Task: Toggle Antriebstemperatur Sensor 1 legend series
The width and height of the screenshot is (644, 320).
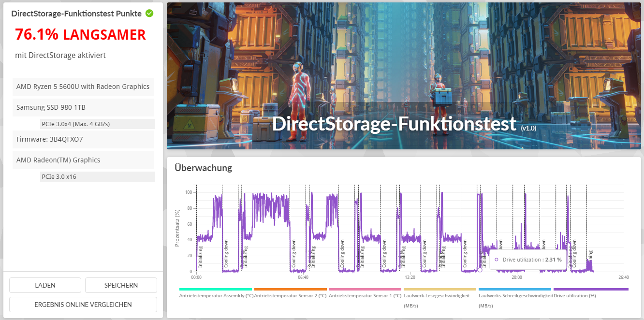Action: tap(365, 295)
